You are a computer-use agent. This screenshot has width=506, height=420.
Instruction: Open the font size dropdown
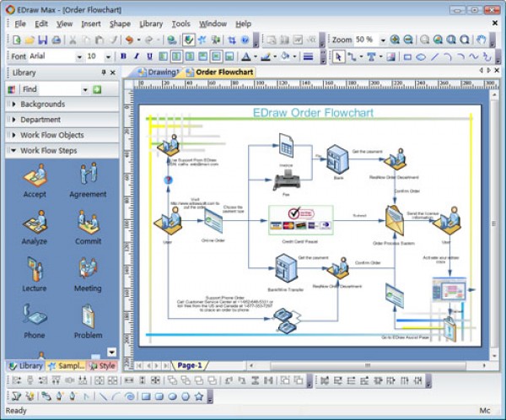coord(109,57)
